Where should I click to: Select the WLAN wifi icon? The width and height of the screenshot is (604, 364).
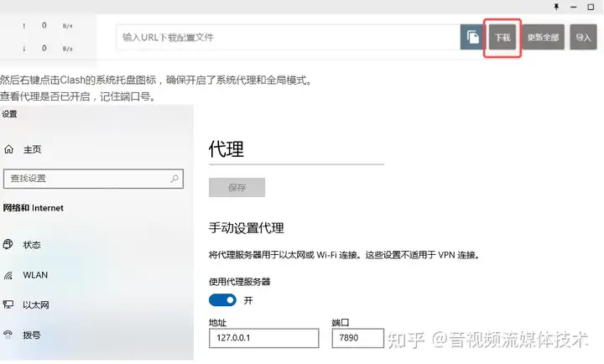pyautogui.click(x=8, y=275)
